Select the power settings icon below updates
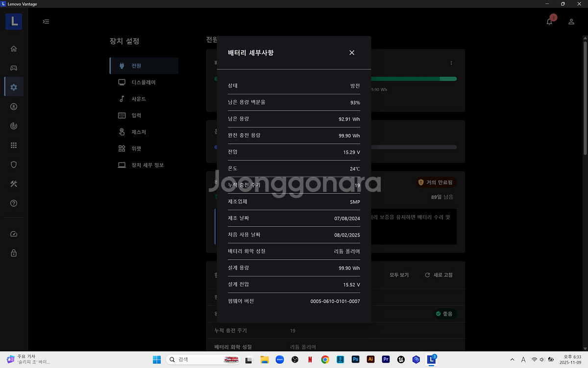 click(13, 126)
